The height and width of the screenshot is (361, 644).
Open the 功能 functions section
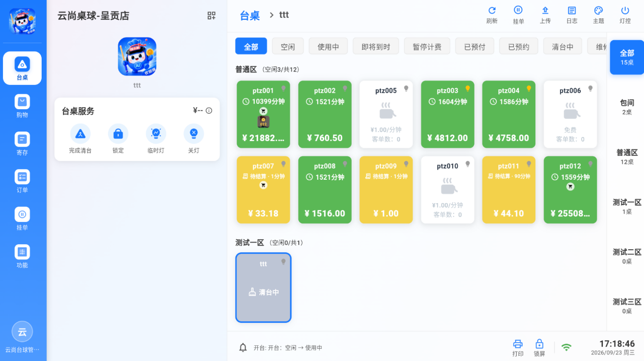(x=22, y=256)
